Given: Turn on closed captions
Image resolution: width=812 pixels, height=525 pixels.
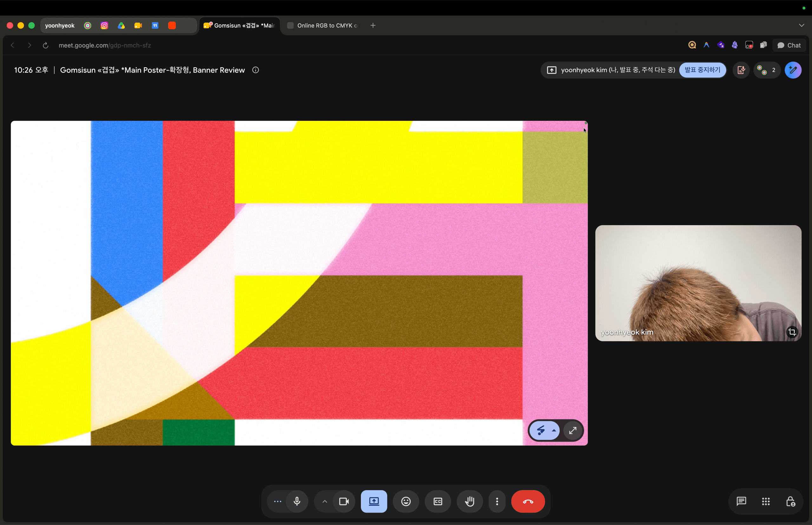Looking at the screenshot, I should [438, 501].
